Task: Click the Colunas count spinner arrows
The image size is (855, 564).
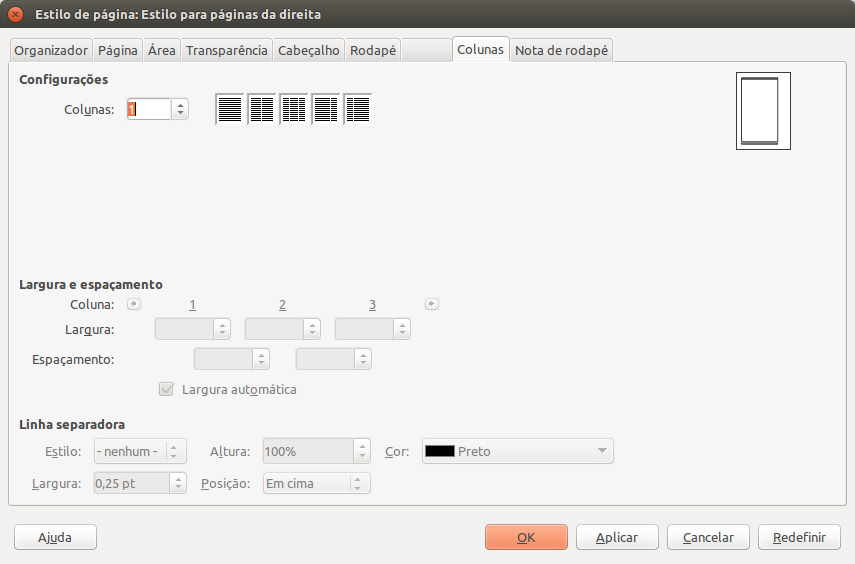Action: (180, 109)
